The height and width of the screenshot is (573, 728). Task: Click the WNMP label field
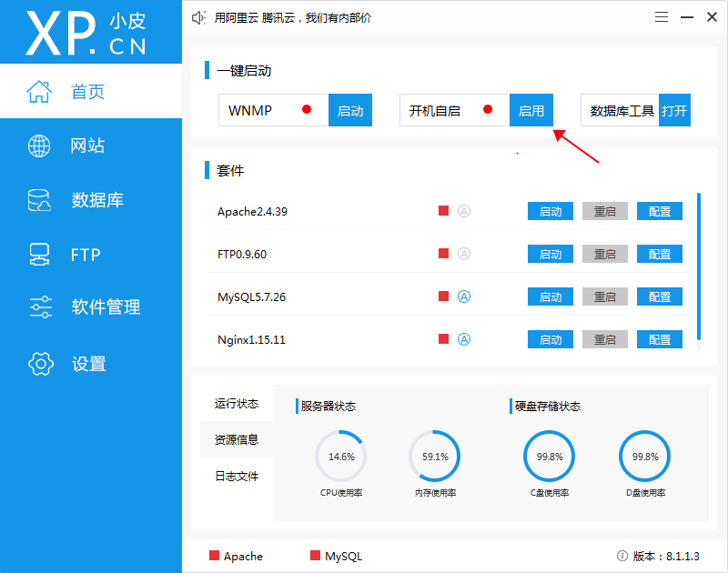(274, 110)
